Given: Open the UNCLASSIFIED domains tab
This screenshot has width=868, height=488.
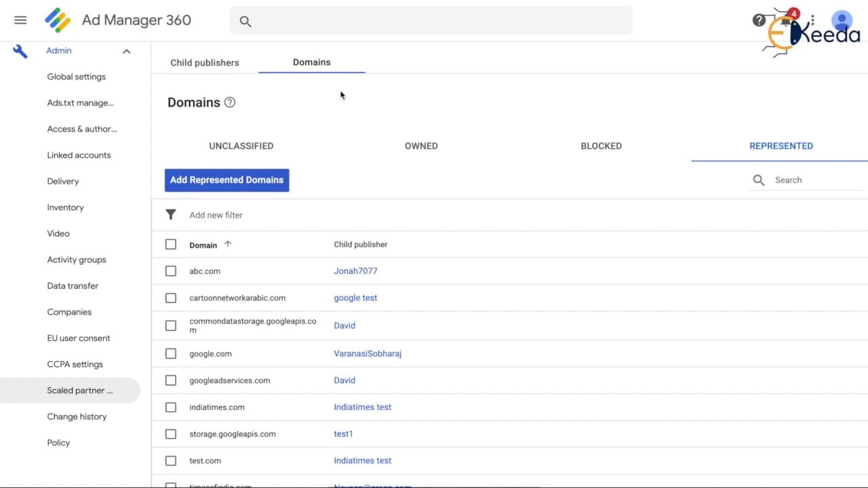Looking at the screenshot, I should coord(241,146).
